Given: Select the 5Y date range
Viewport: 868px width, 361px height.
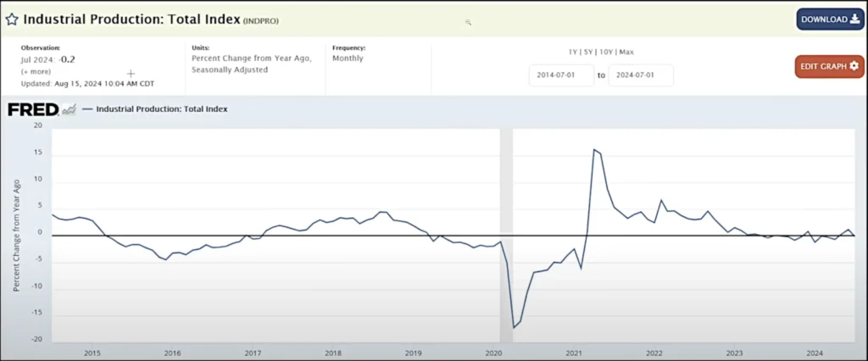Looking at the screenshot, I should 588,52.
